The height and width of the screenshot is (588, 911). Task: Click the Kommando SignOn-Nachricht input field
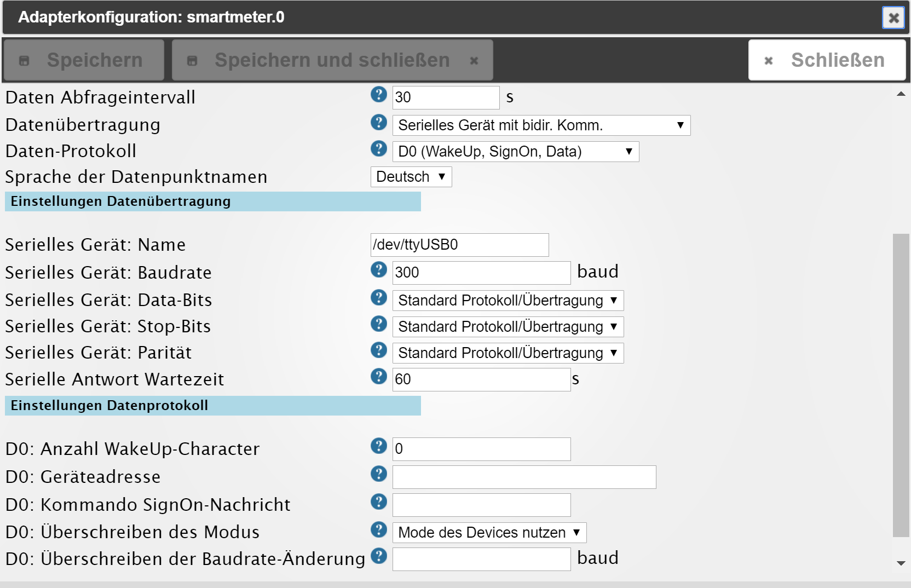click(x=481, y=505)
